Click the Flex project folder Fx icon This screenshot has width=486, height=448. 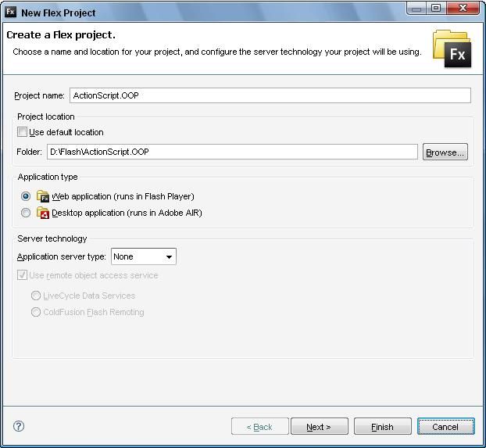[x=452, y=48]
